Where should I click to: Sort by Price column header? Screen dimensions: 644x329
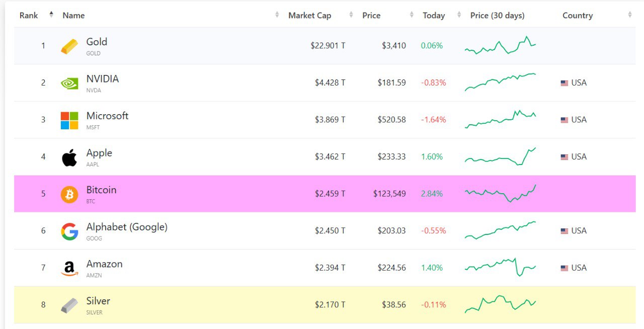[x=371, y=16]
